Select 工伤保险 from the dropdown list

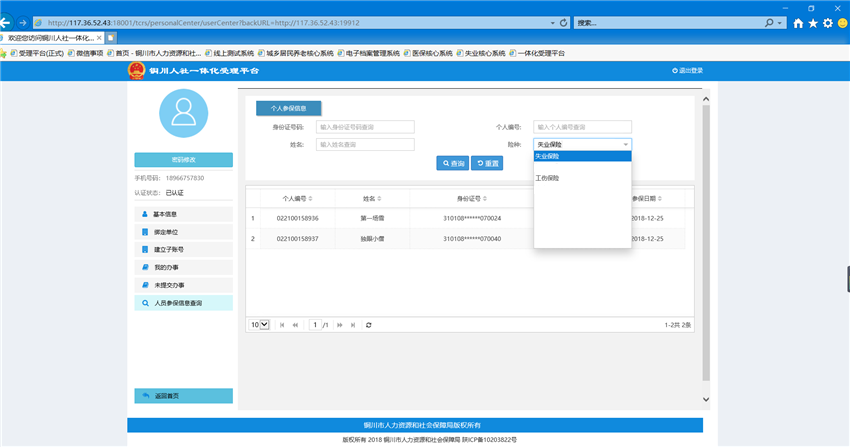[x=548, y=178]
